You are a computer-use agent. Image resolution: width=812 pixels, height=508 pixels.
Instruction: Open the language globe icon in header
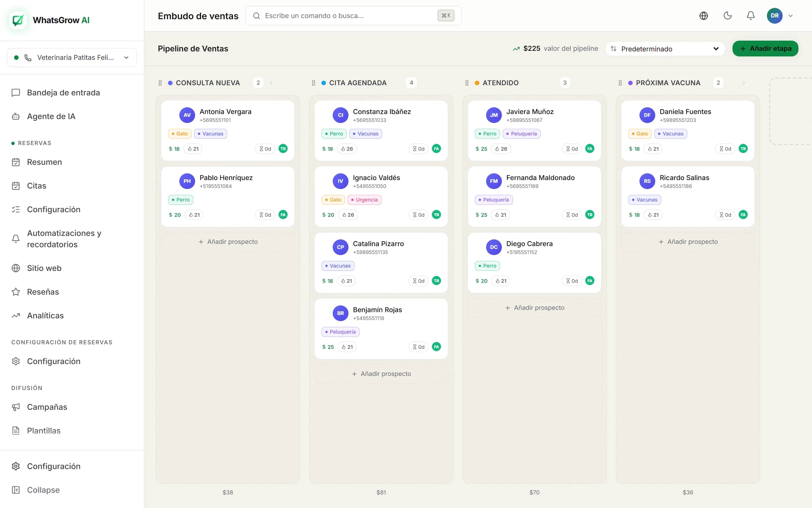point(704,16)
